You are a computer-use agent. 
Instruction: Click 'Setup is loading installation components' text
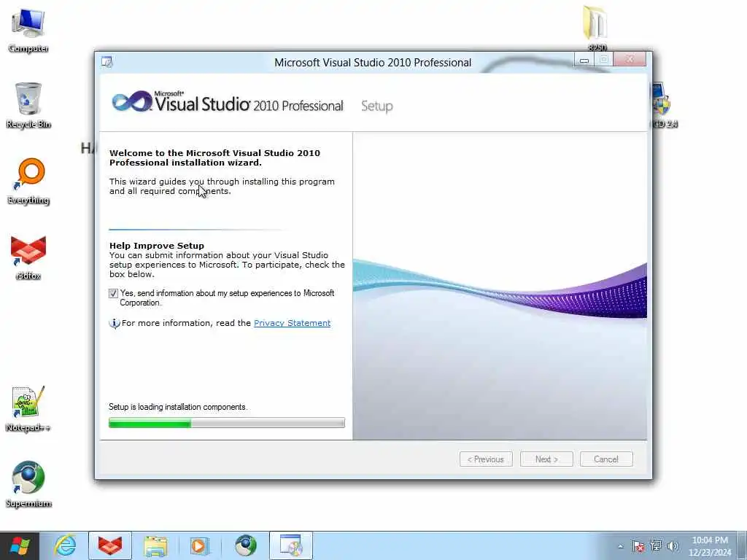(178, 407)
